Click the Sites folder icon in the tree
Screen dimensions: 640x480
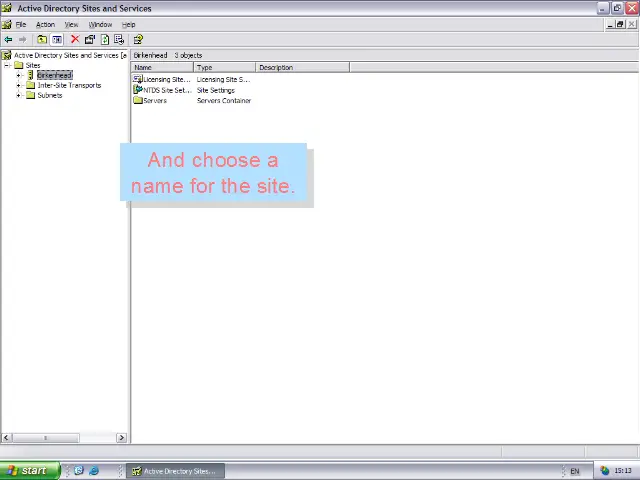(x=19, y=65)
